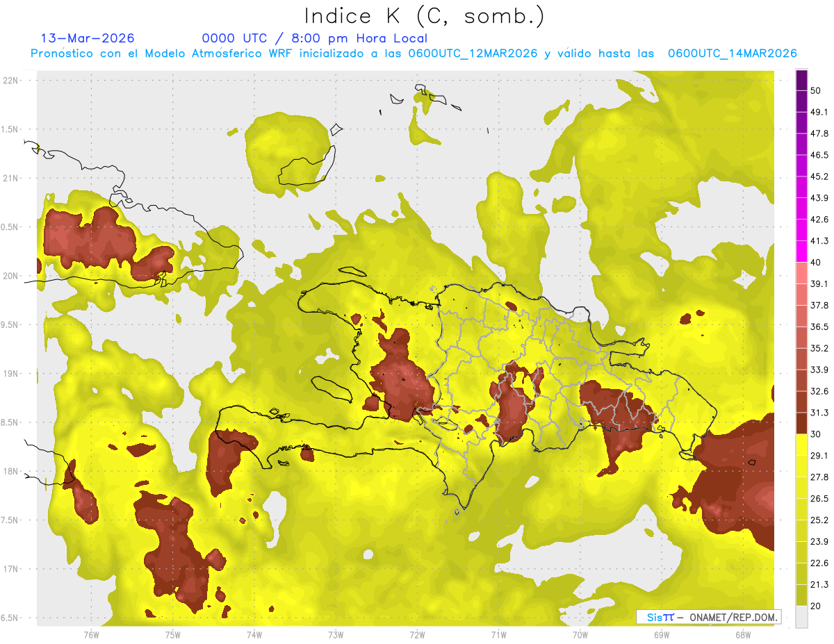
Task: Click the "49.1" colorbar label
Action: (819, 113)
